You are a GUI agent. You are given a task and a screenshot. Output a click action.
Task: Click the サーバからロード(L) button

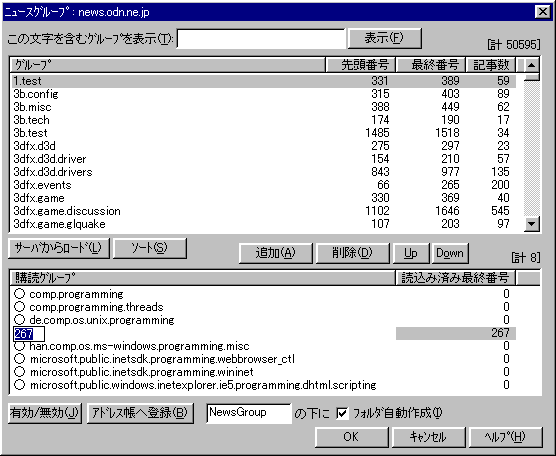[59, 248]
